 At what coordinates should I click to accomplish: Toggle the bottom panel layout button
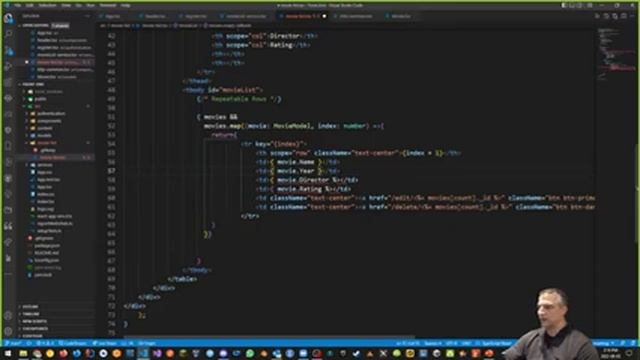pyautogui.click(x=573, y=5)
